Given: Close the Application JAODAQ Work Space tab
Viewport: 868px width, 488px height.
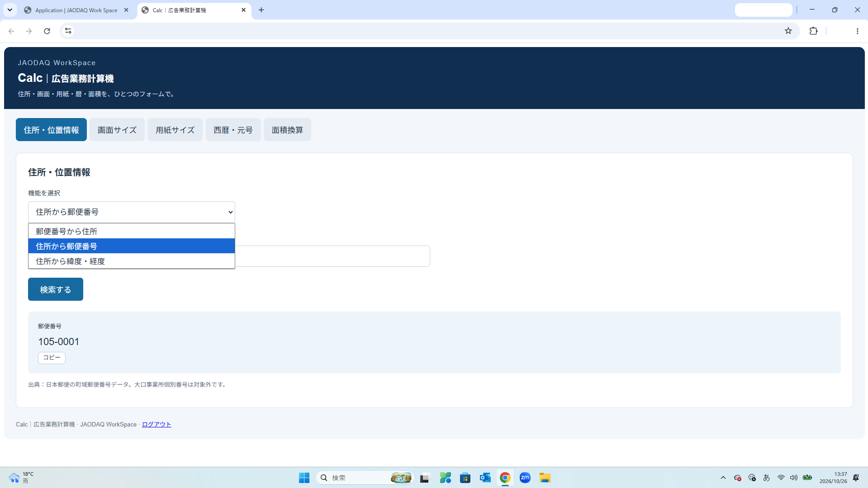Looking at the screenshot, I should [126, 10].
